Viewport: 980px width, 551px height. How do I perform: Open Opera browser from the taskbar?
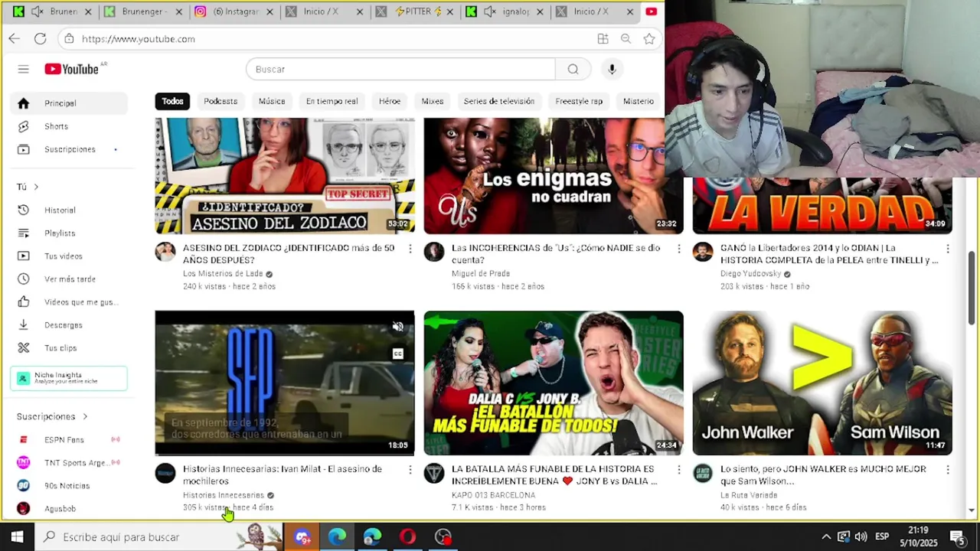pos(407,536)
